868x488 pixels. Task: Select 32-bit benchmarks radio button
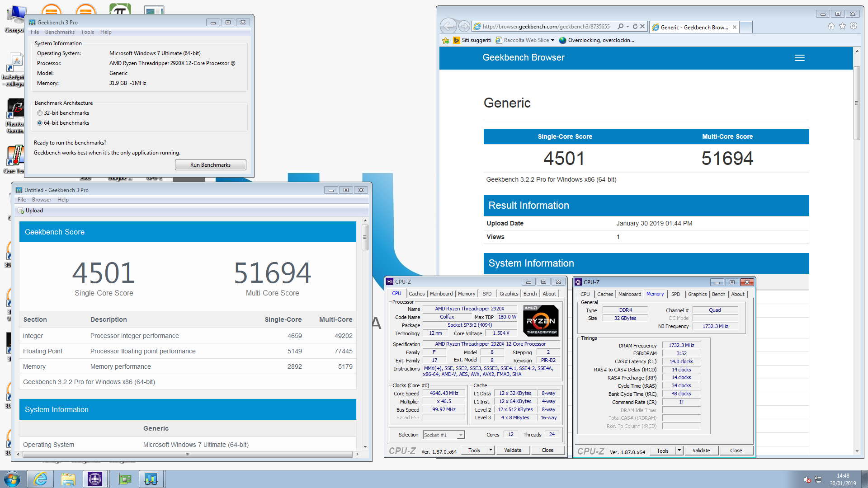click(x=40, y=113)
